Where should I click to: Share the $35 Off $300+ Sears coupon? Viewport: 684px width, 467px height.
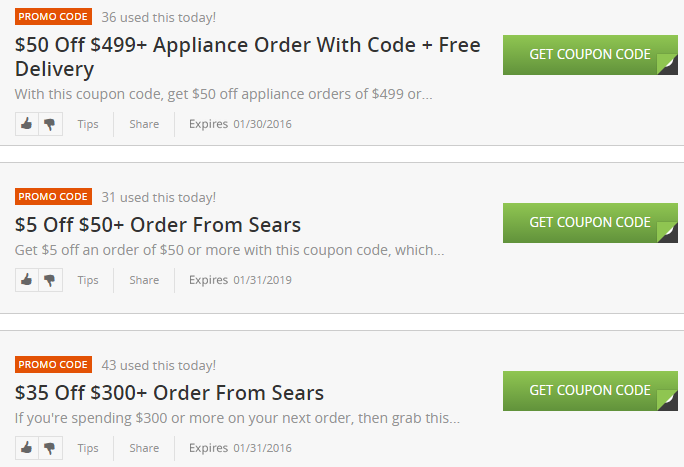(x=144, y=448)
